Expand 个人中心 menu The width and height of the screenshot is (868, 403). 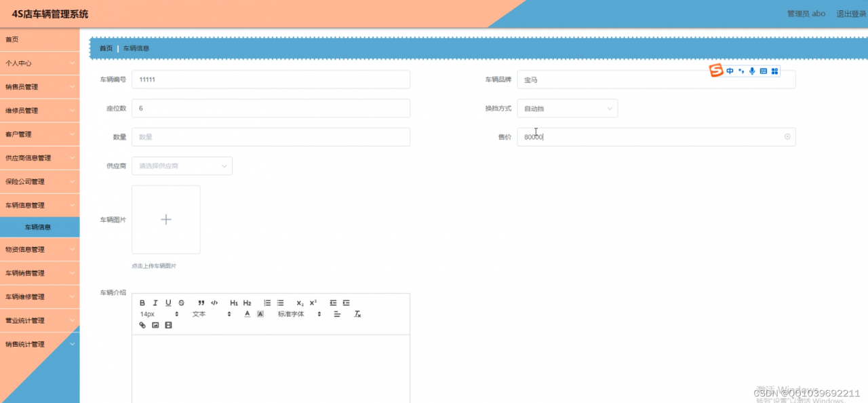pyautogui.click(x=39, y=63)
